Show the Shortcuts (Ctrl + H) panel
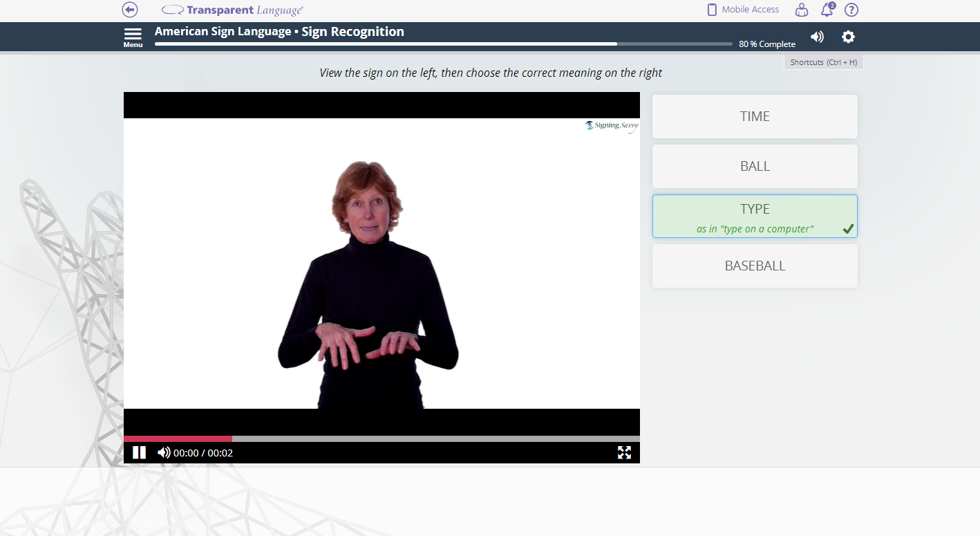 click(823, 62)
